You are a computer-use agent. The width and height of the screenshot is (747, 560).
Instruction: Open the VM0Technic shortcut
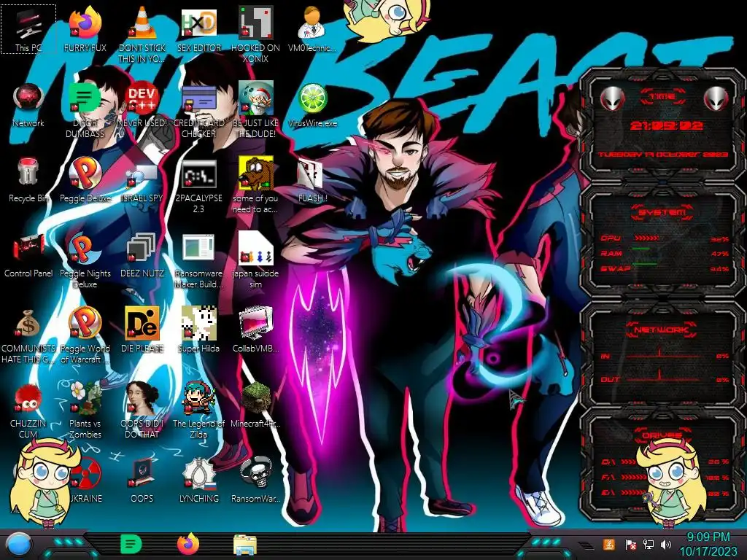[x=312, y=29]
